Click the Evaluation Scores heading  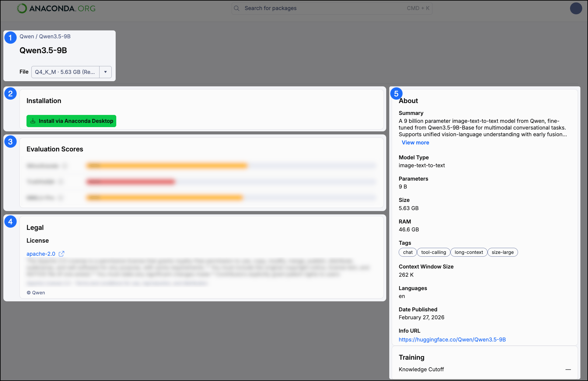click(x=55, y=149)
